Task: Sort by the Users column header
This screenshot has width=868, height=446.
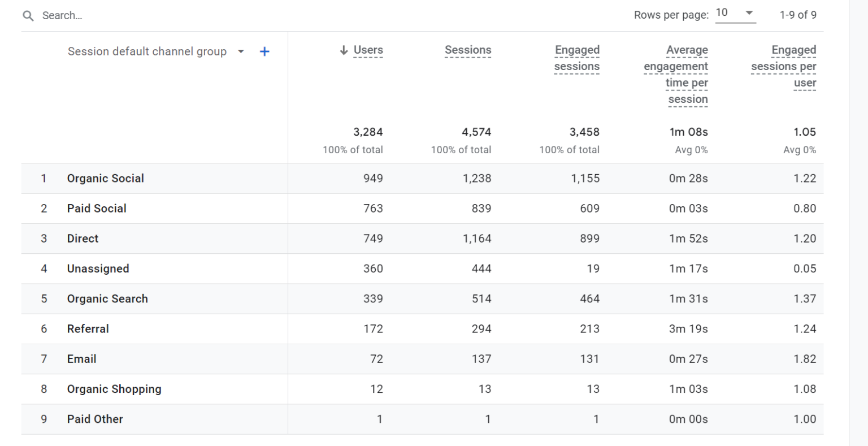Action: [368, 50]
